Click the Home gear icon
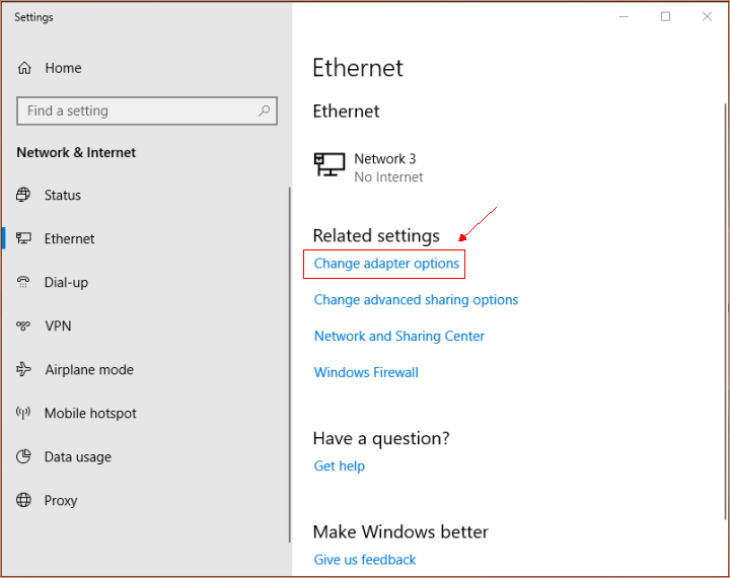This screenshot has width=730, height=578. pos(25,68)
